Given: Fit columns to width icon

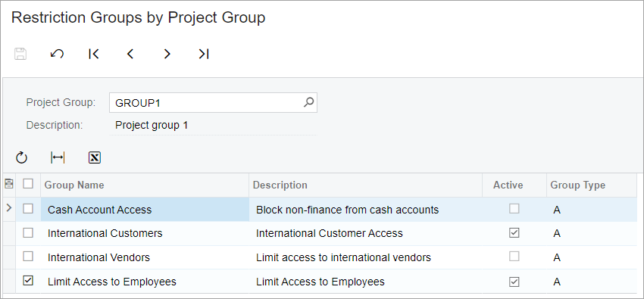Looking at the screenshot, I should pyautogui.click(x=58, y=157).
